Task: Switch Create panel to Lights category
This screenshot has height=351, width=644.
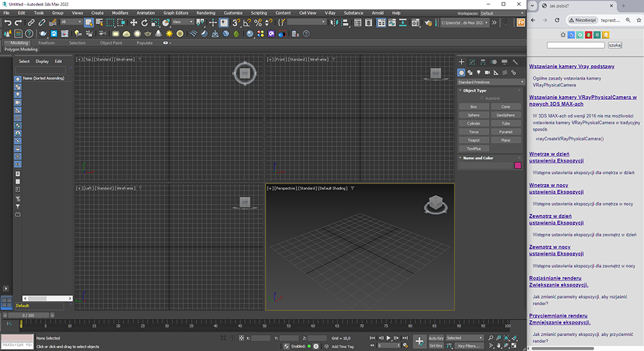Action: coord(478,72)
